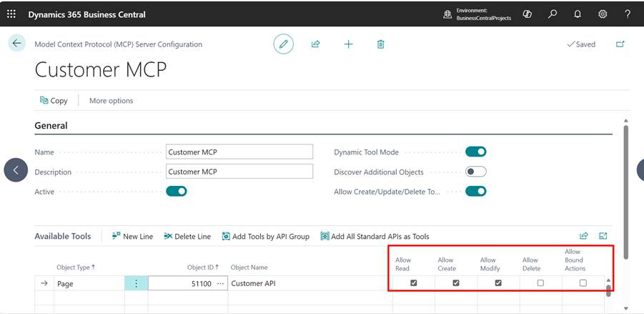The image size is (644, 314).
Task: Check Allow Bound Actions for Customer API
Action: [583, 283]
